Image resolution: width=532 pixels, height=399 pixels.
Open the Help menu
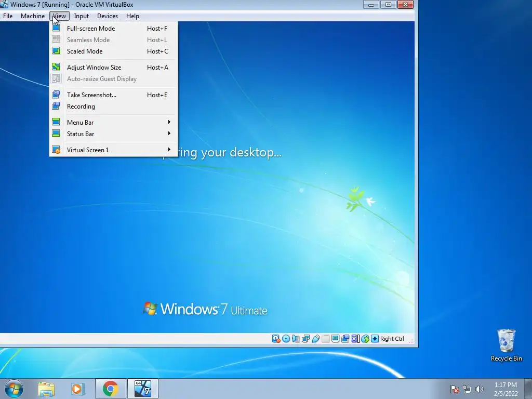[132, 16]
